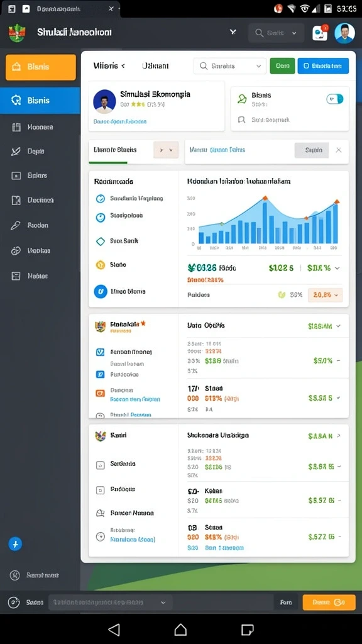Click the circular icon near the sidebar bottom
362x644 pixels.
15,575
